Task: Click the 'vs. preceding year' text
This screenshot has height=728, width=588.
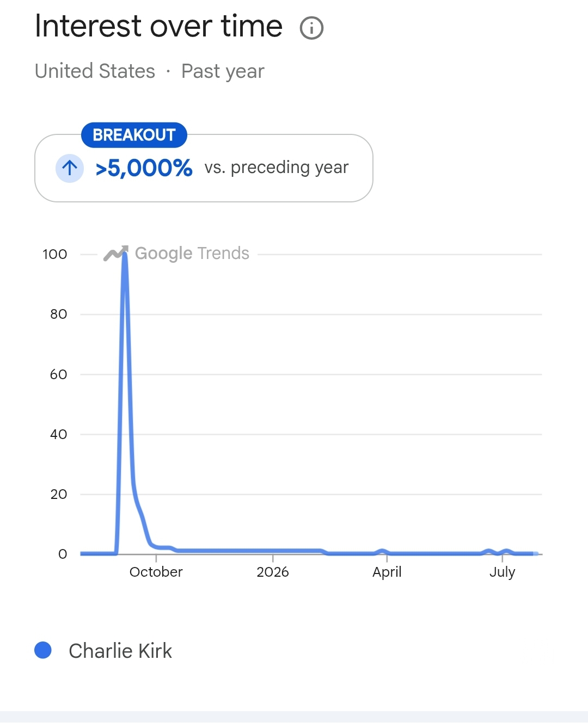Action: click(x=277, y=168)
